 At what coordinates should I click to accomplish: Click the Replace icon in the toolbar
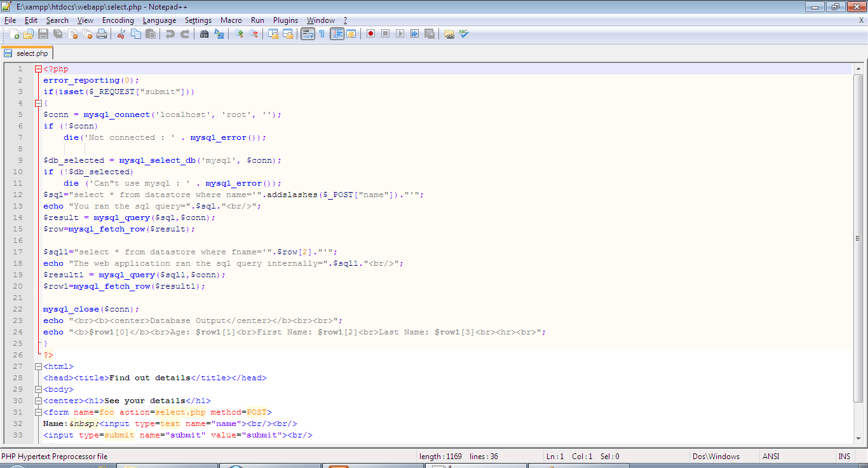[218, 33]
